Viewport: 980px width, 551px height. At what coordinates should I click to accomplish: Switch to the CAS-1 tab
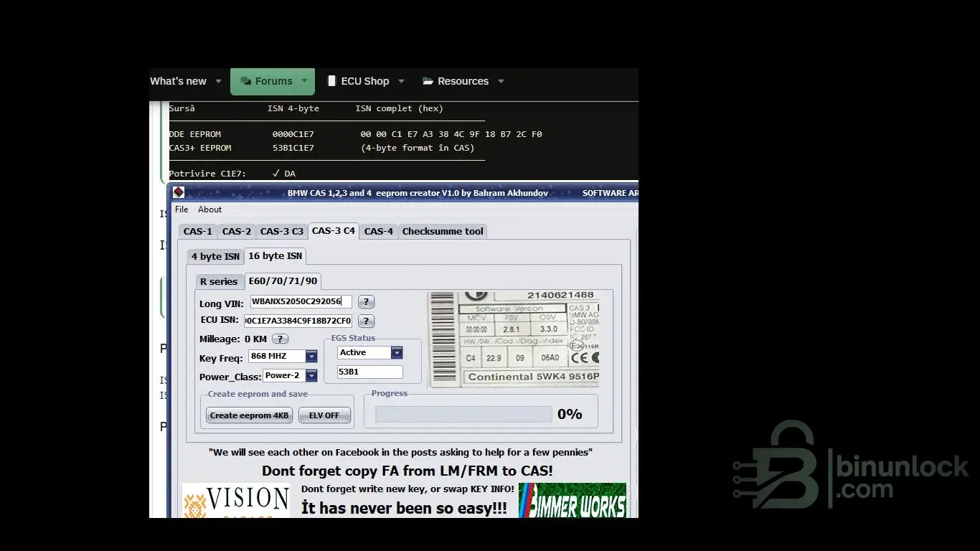[x=198, y=231]
